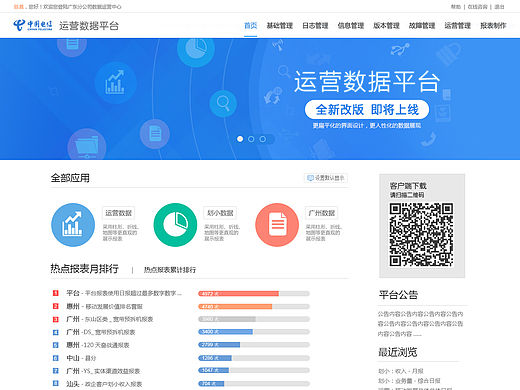Image resolution: width=520 pixels, height=390 pixels.
Task: Click the 在线咨询 link
Action: (478, 7)
